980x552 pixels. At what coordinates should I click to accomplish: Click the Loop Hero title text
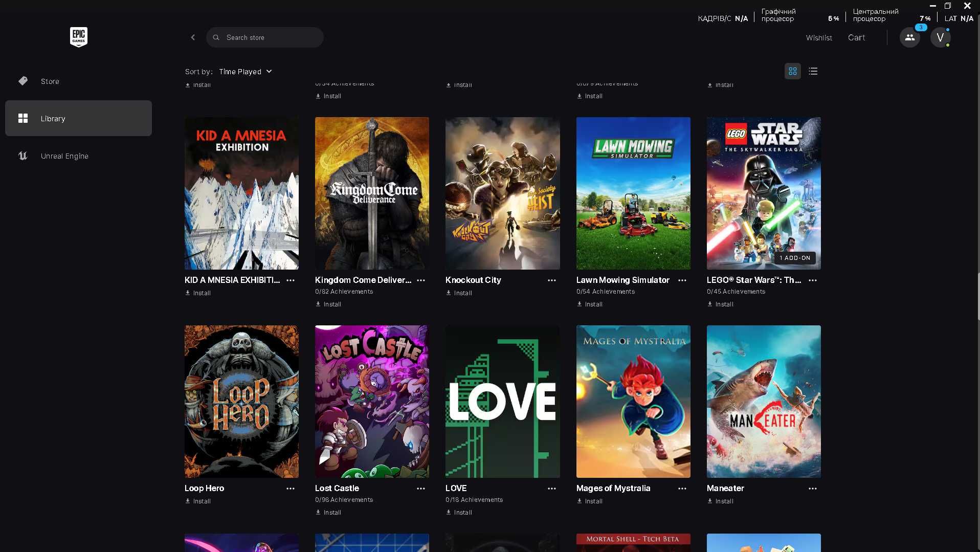(x=204, y=488)
